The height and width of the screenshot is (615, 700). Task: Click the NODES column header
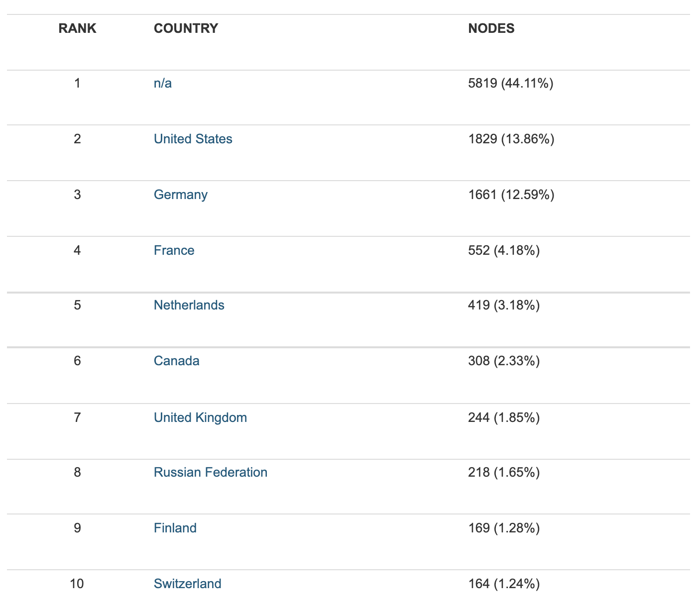(x=491, y=28)
